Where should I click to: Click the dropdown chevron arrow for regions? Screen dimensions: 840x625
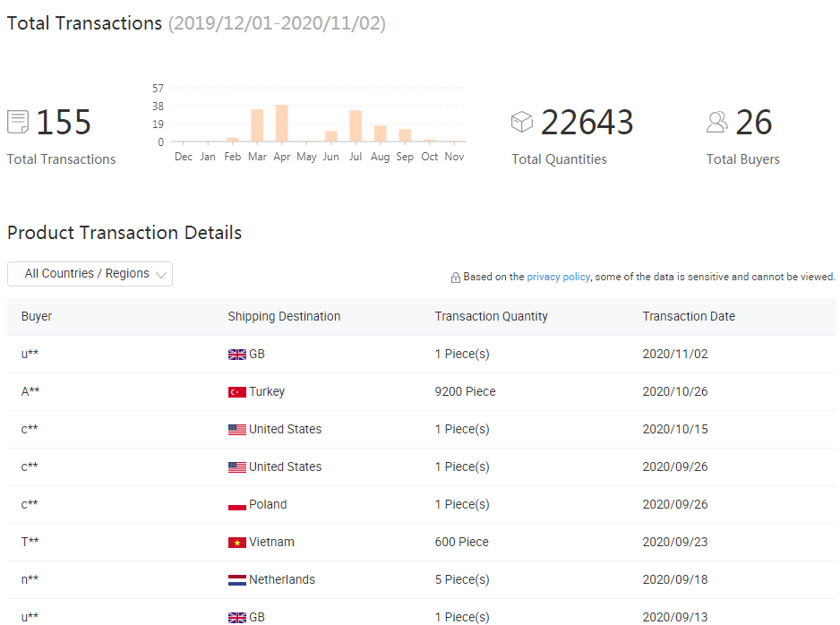click(161, 275)
